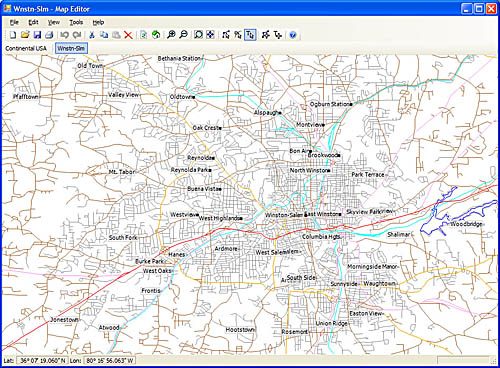Open the View menu
This screenshot has height=368, width=500.
coord(54,22)
